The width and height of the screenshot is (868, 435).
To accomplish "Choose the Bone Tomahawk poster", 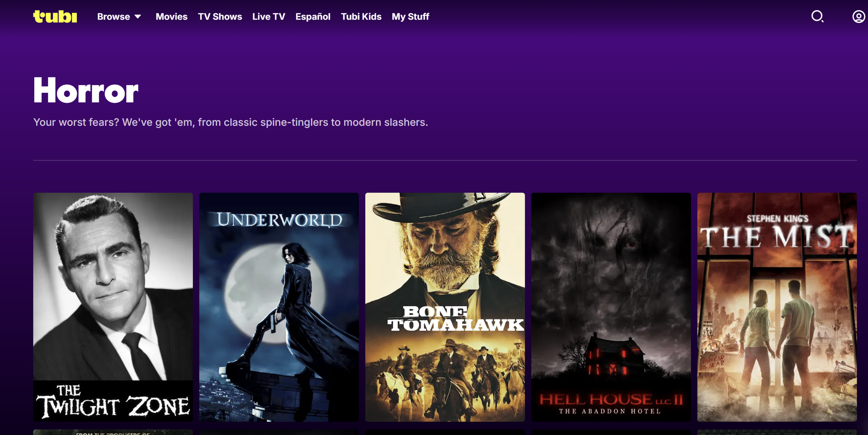I will tap(445, 307).
